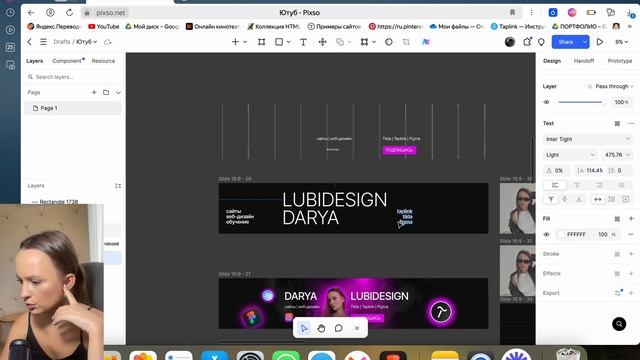Select the Rectangle shape tool
Screen dimensions: 640x360
(279, 42)
